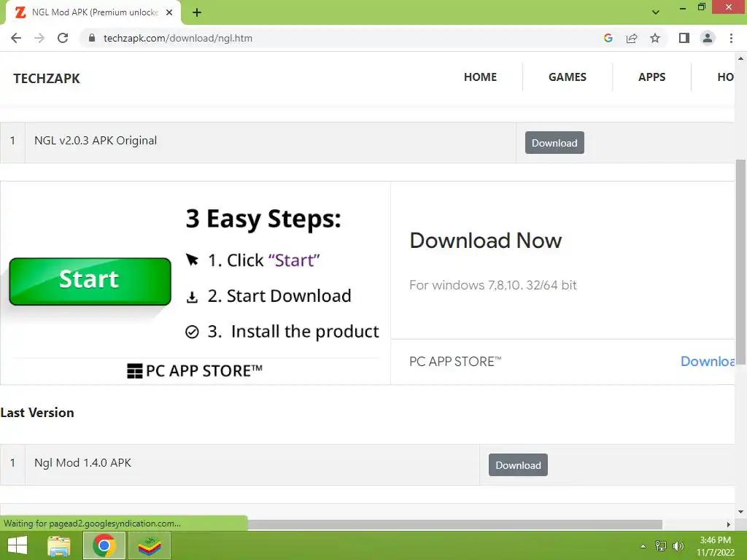
Task: Reload the page with the refresh icon
Action: point(63,38)
